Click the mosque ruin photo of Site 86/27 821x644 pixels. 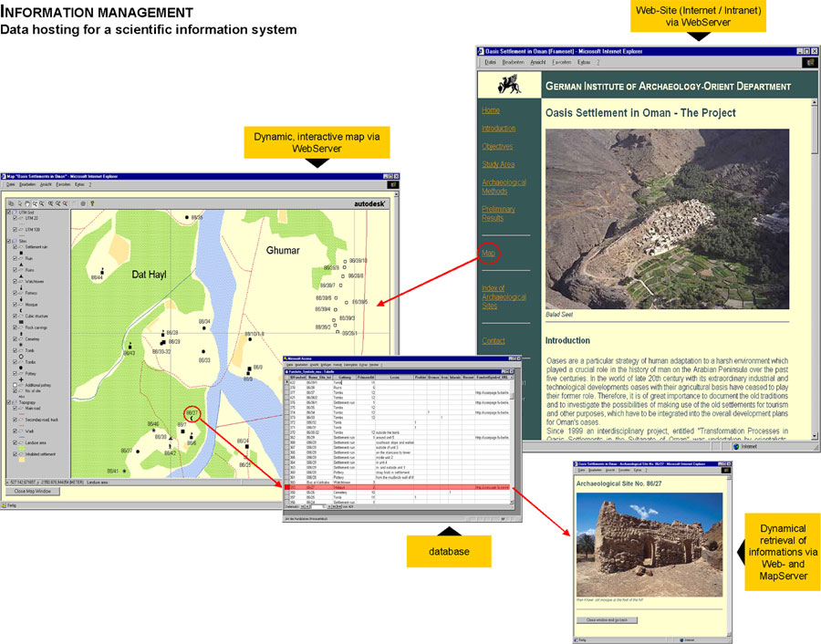coord(650,544)
